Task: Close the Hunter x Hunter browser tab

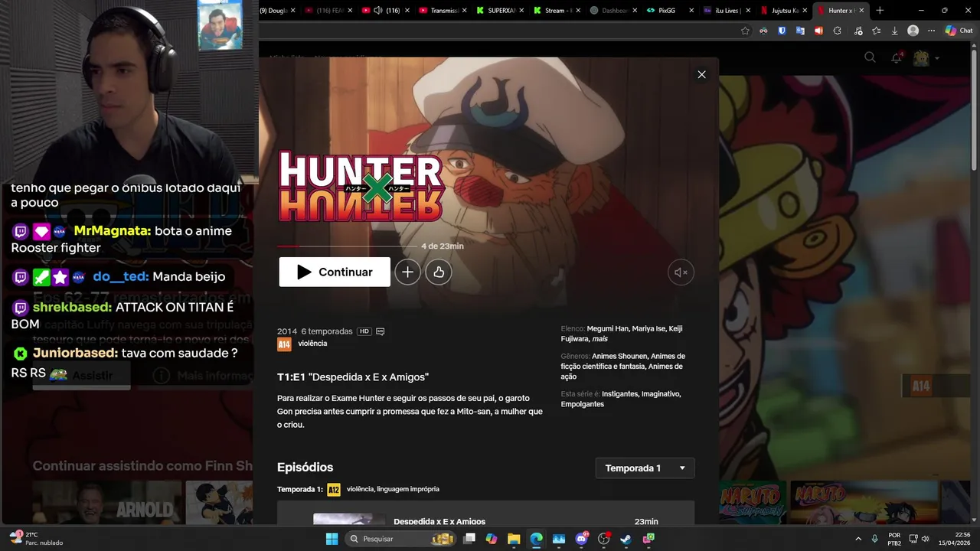Action: pos(861,11)
